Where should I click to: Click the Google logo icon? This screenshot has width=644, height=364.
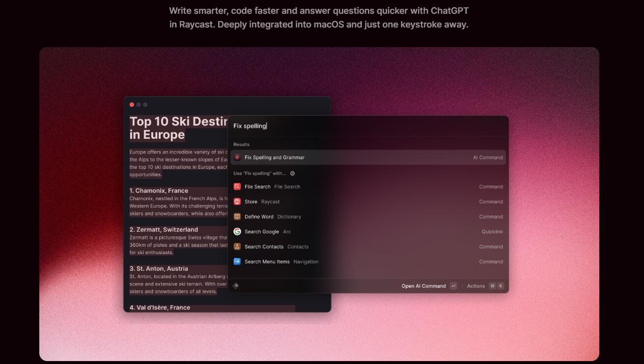[x=237, y=232]
